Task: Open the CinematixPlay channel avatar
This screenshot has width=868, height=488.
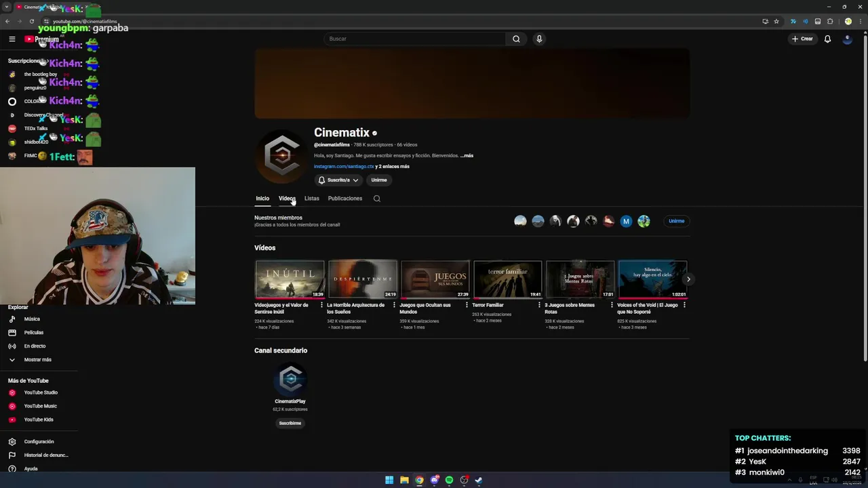Action: pyautogui.click(x=290, y=379)
